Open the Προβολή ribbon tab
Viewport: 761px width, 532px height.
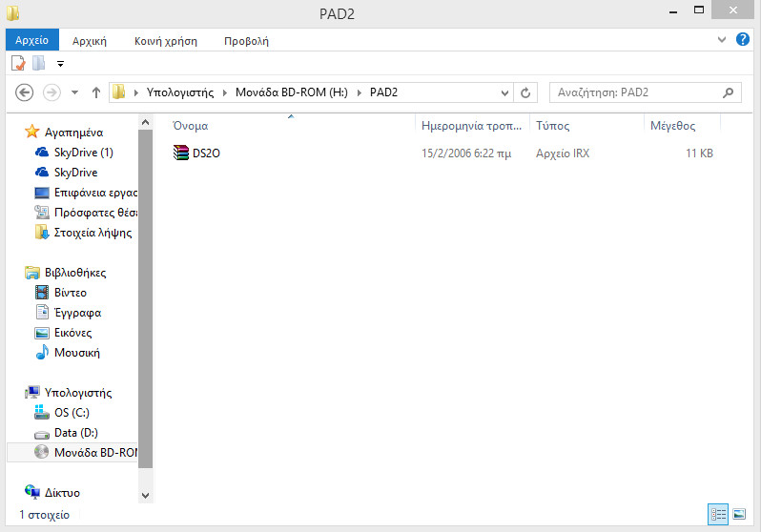coord(246,41)
